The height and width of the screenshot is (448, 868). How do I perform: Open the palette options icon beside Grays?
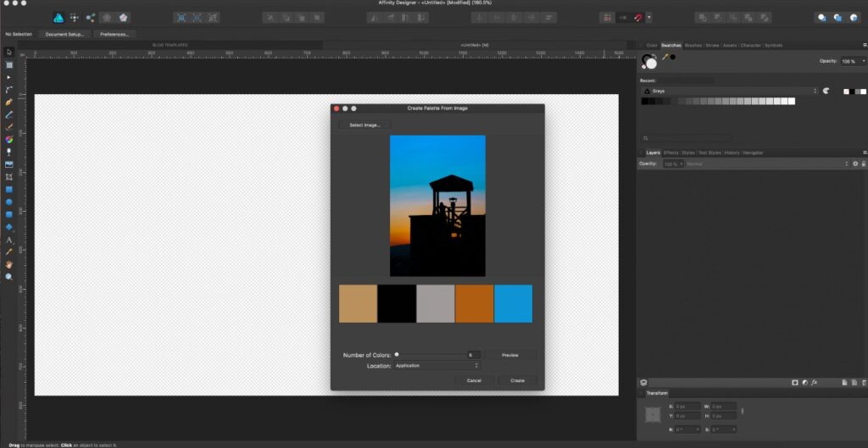pos(826,91)
